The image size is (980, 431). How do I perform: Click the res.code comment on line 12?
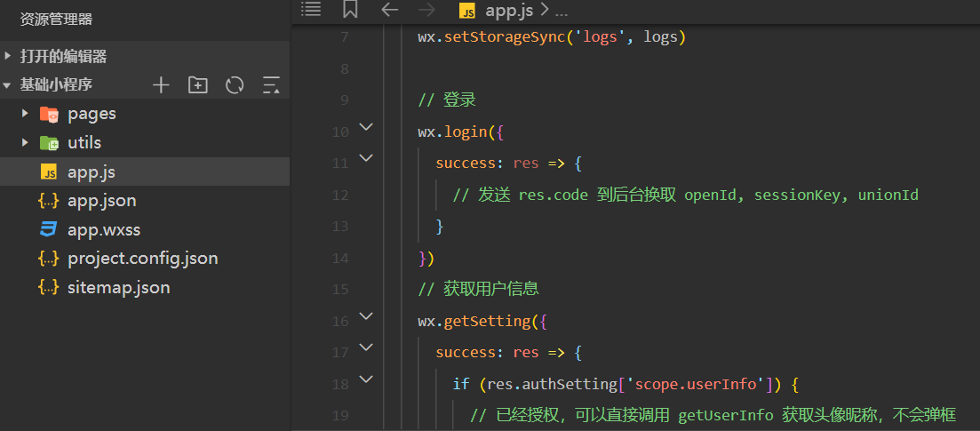tap(686, 196)
